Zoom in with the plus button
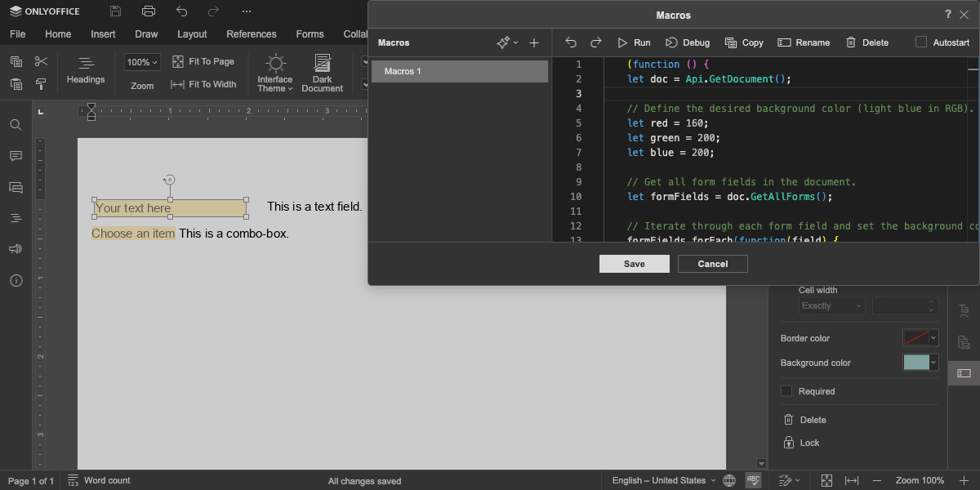The width and height of the screenshot is (980, 490). (x=964, y=480)
